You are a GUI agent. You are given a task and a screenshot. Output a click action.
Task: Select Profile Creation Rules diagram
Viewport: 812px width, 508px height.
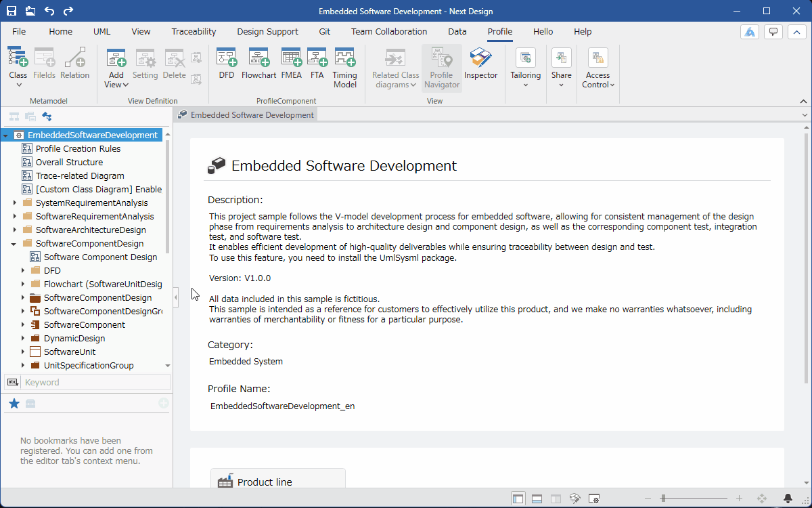pyautogui.click(x=78, y=148)
